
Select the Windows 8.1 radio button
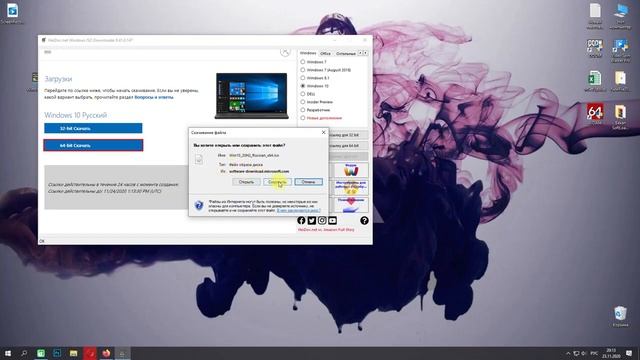303,78
